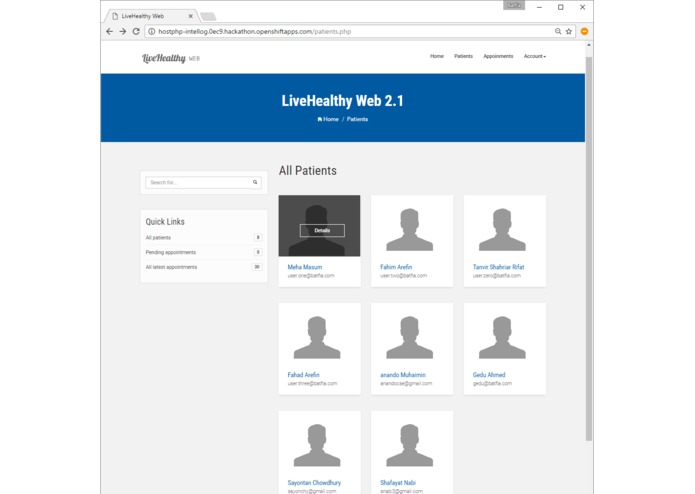The image size is (695, 494).
Task: Click the page vertical scrollbar thumb
Action: click(589, 249)
